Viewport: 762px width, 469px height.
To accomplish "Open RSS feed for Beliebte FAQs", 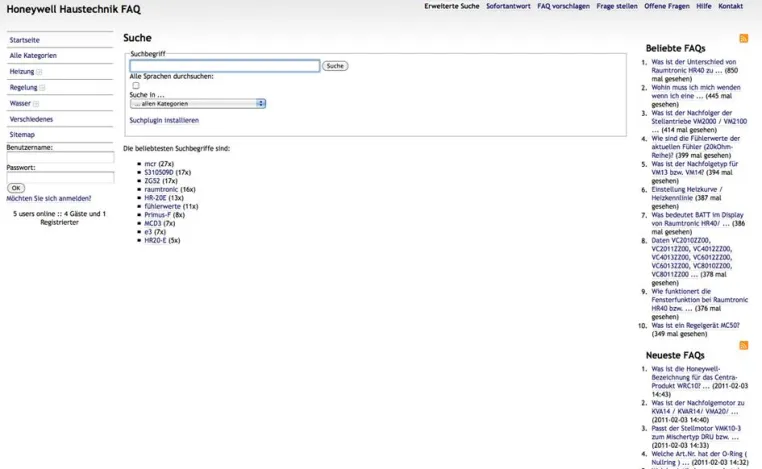I will [744, 38].
